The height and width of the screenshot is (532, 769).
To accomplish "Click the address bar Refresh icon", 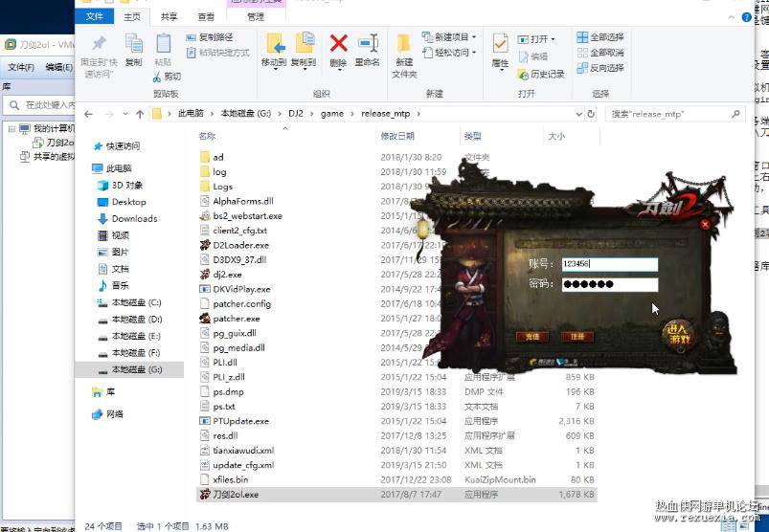I will pyautogui.click(x=592, y=114).
